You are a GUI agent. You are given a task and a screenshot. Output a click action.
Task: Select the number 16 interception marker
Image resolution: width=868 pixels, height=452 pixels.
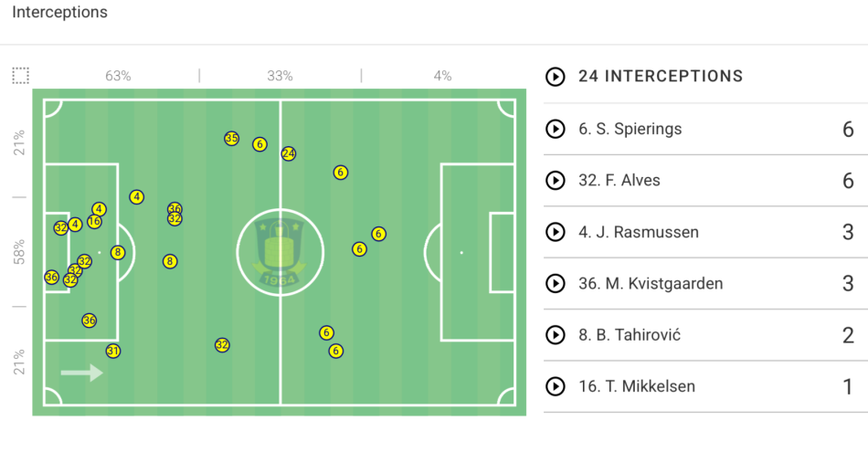tap(95, 221)
